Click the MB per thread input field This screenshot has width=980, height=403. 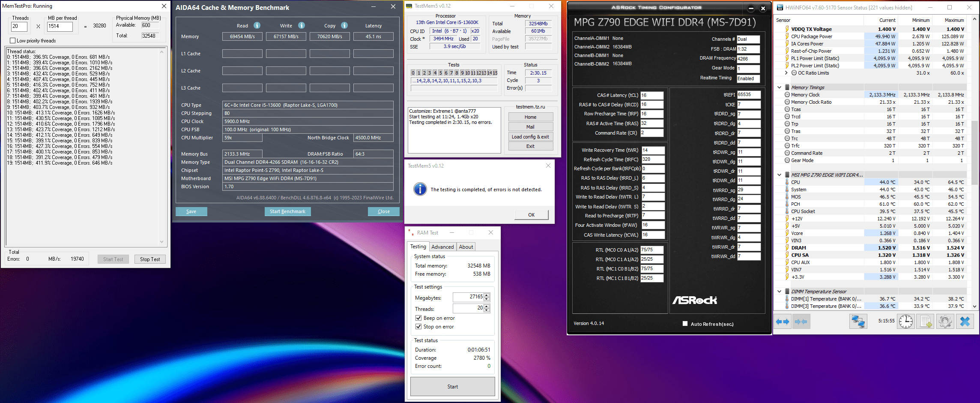pos(60,26)
